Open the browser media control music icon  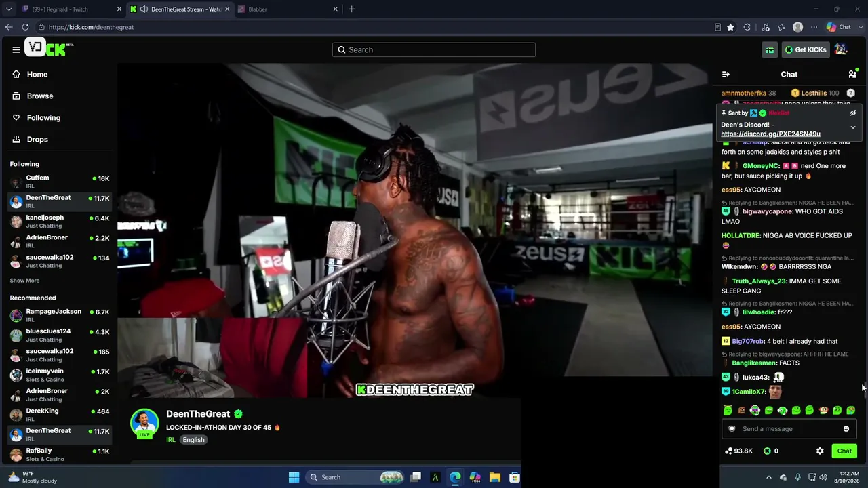(766, 27)
